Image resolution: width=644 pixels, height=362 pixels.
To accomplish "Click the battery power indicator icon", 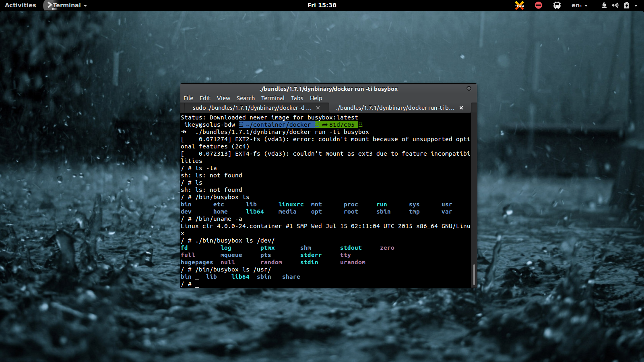I will [x=626, y=5].
